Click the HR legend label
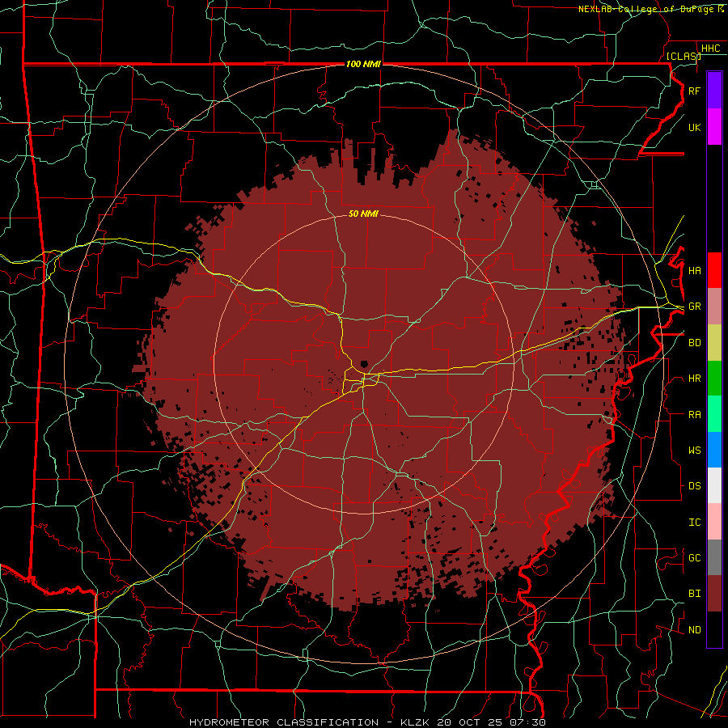Viewport: 728px width, 728px height. pos(694,378)
